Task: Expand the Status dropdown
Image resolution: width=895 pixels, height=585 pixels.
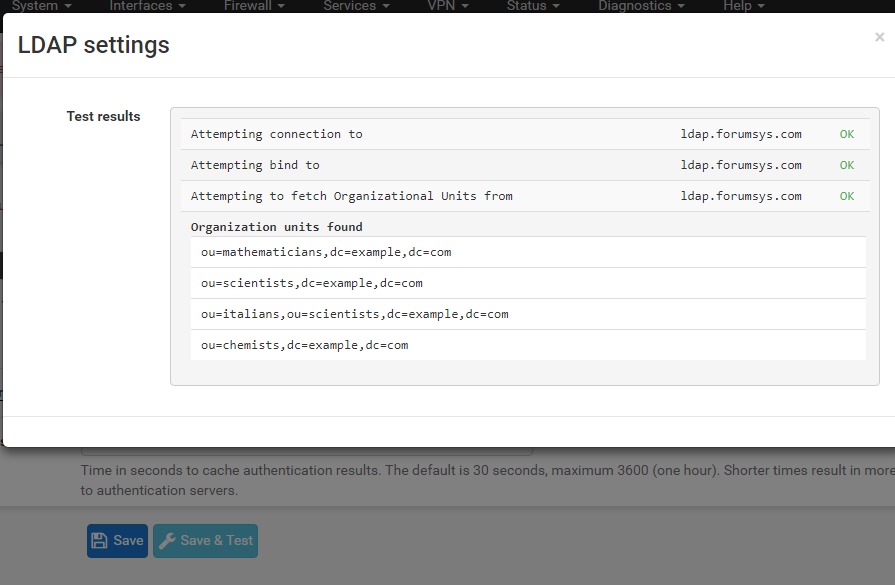Action: coord(532,6)
